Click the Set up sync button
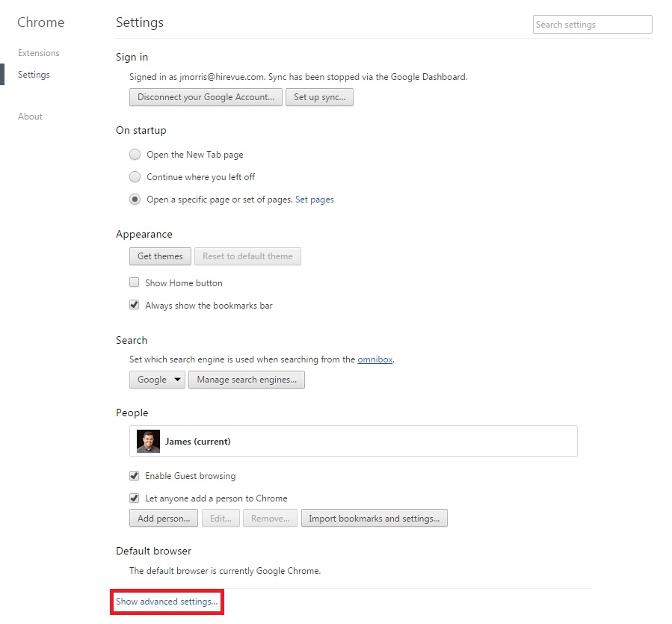The image size is (672, 624). pos(319,97)
